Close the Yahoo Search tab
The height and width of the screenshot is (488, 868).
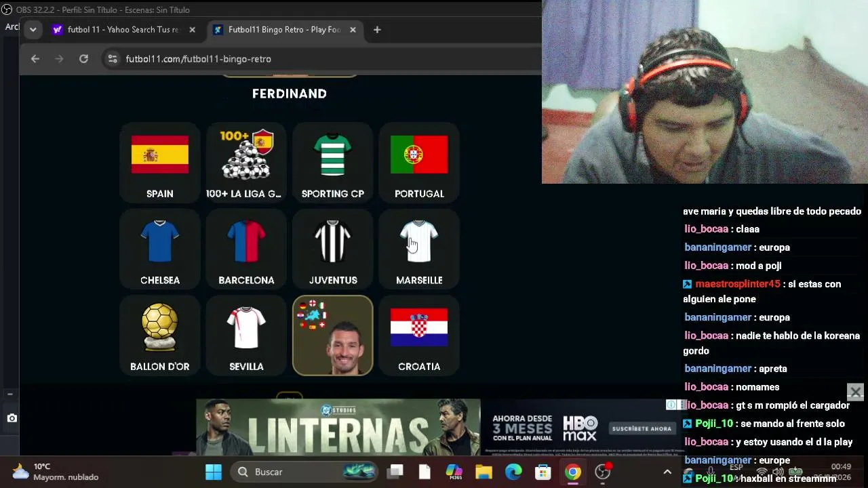click(192, 30)
